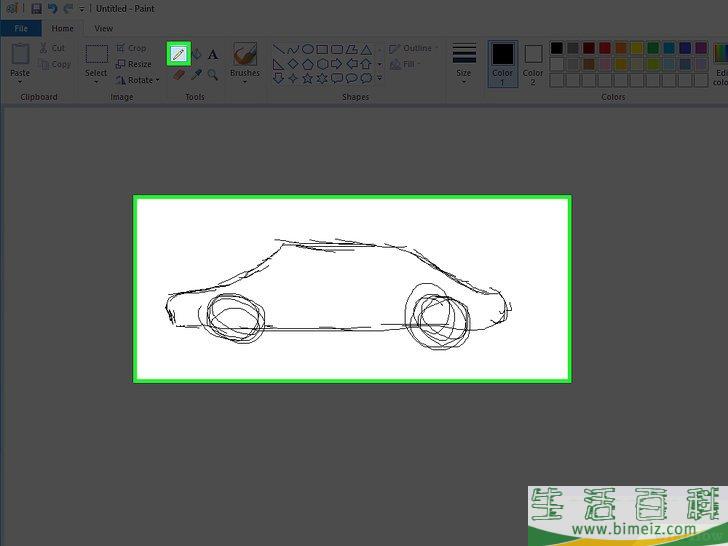This screenshot has width=728, height=546.
Task: Open the File menu
Action: point(21,29)
